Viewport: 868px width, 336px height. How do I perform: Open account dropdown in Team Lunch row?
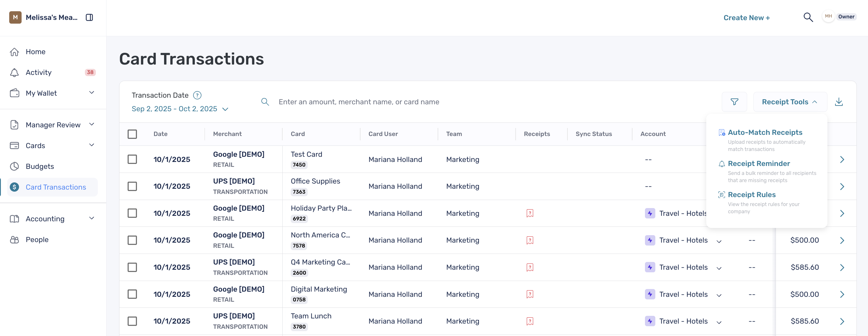(x=719, y=322)
